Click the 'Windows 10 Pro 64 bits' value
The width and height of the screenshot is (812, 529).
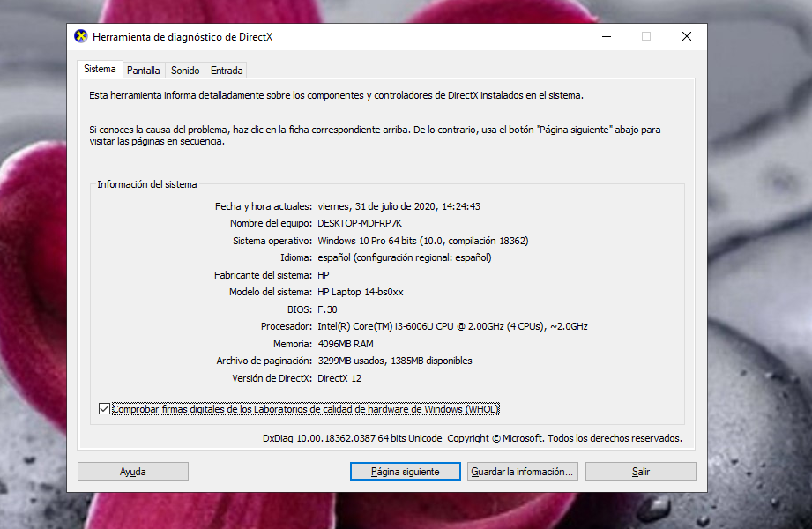(367, 241)
